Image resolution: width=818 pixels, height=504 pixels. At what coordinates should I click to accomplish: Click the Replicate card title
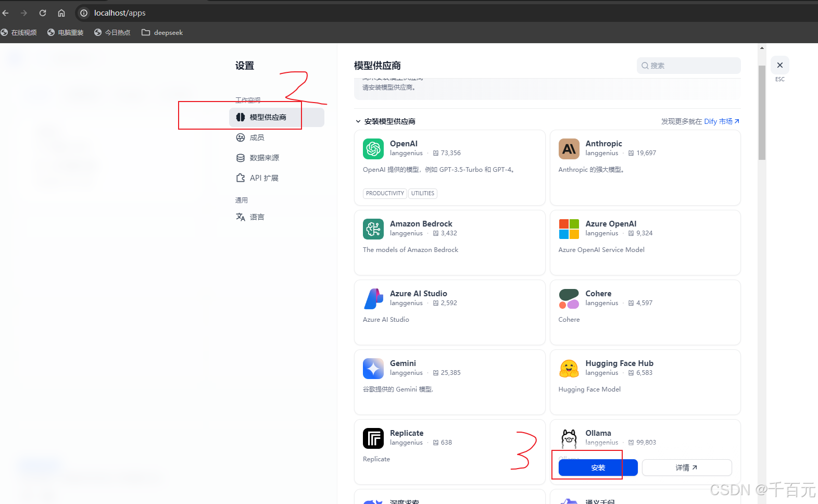click(407, 433)
